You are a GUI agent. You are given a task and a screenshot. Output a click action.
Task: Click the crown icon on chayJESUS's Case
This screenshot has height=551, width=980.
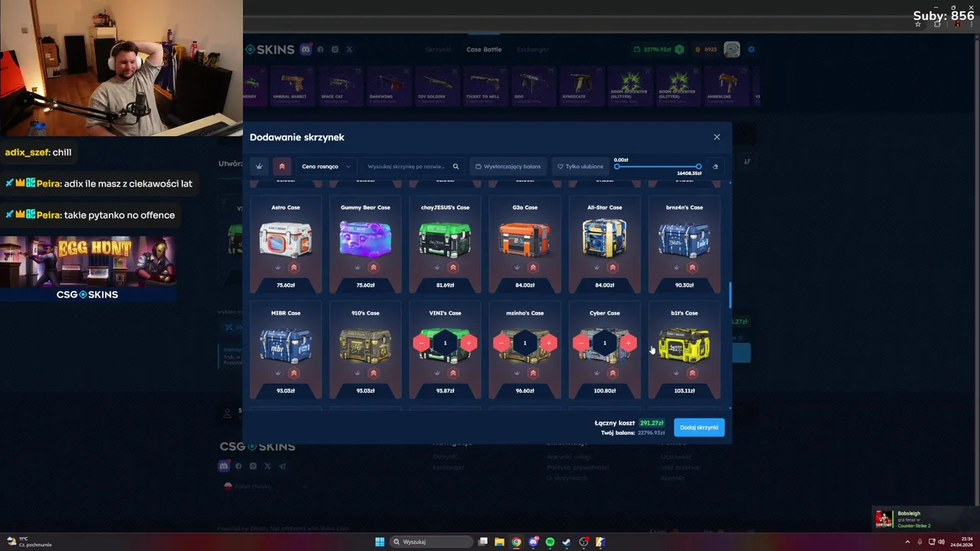[x=437, y=267]
